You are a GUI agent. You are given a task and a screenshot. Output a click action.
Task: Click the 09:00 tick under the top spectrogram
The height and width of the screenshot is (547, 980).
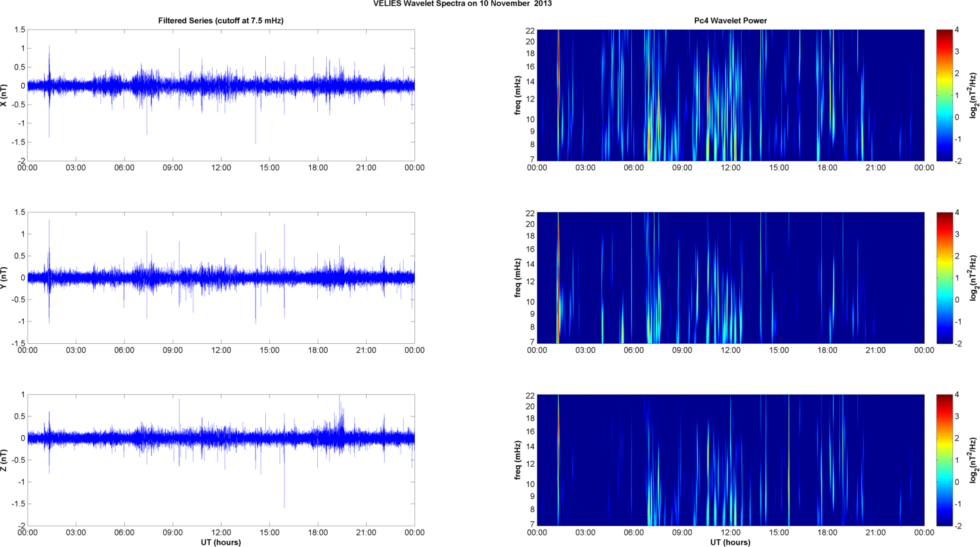(682, 168)
